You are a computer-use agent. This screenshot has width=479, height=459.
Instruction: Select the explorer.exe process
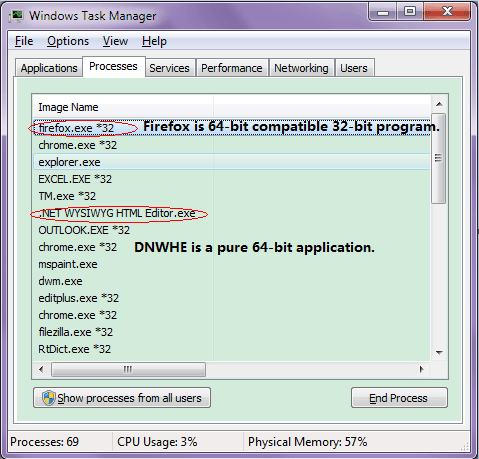pyautogui.click(x=232, y=162)
